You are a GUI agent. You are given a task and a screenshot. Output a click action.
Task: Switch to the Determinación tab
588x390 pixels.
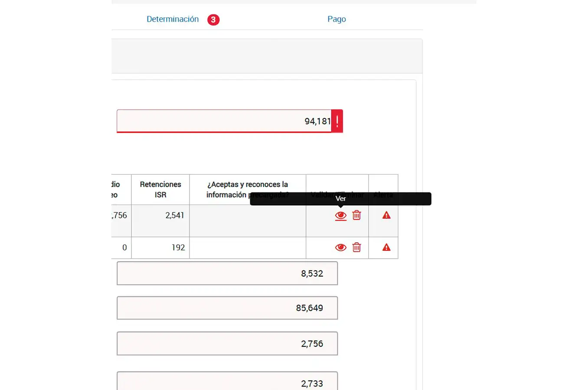coord(172,19)
